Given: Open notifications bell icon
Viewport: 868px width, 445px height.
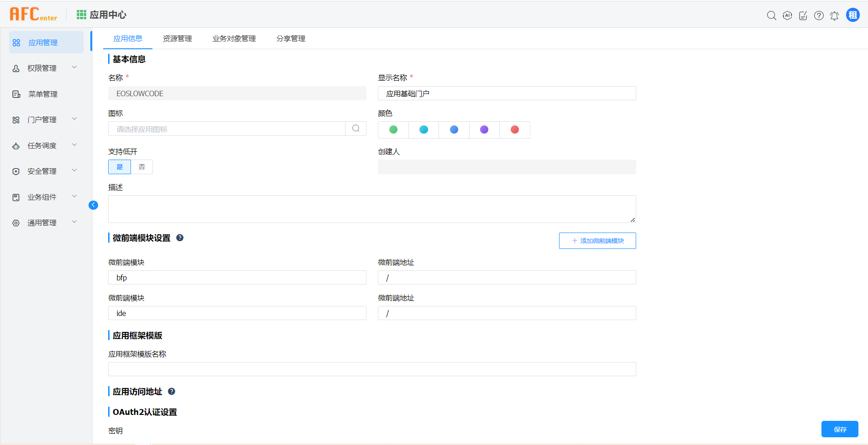Looking at the screenshot, I should click(834, 16).
